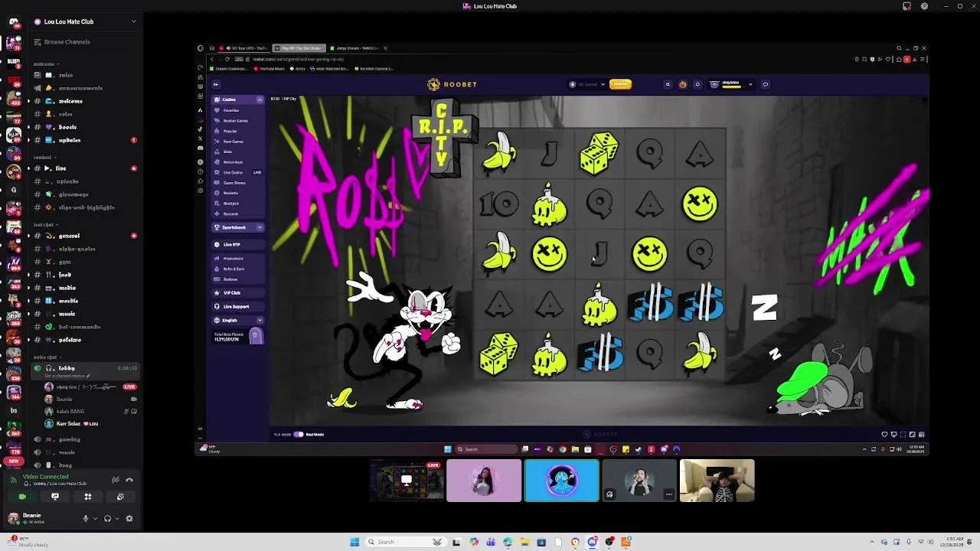
Task: Open the 'bs' server icon
Action: [13, 411]
